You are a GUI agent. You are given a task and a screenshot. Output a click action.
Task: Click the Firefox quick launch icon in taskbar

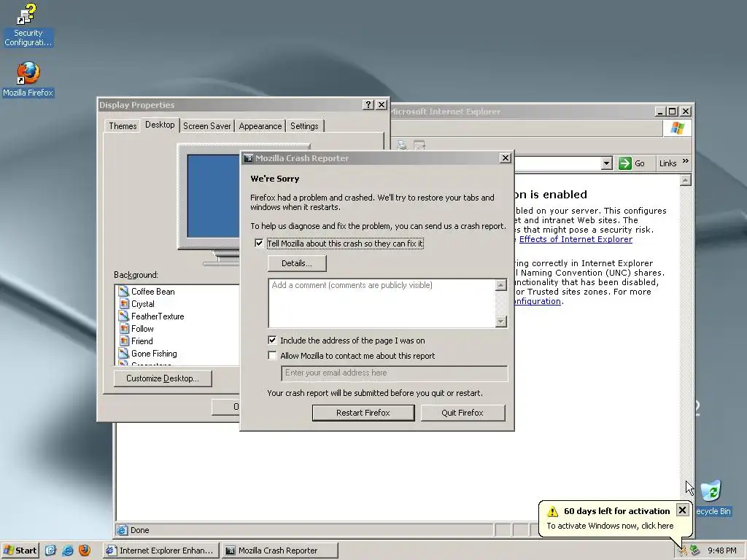click(x=85, y=550)
